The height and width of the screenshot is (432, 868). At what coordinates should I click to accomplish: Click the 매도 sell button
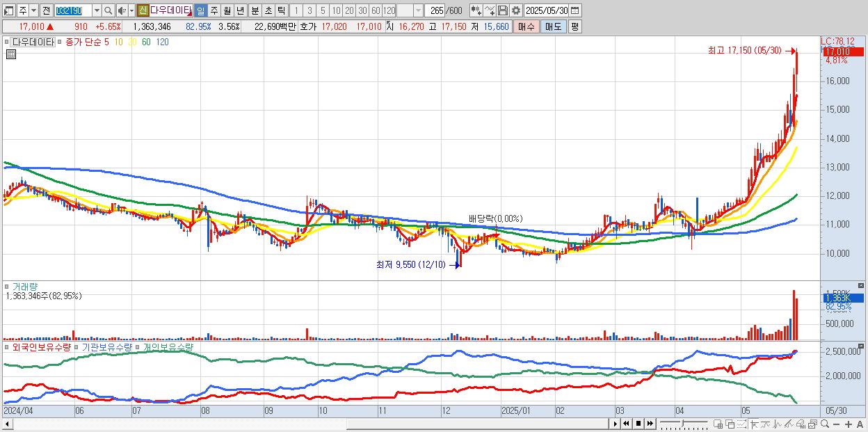pyautogui.click(x=554, y=26)
